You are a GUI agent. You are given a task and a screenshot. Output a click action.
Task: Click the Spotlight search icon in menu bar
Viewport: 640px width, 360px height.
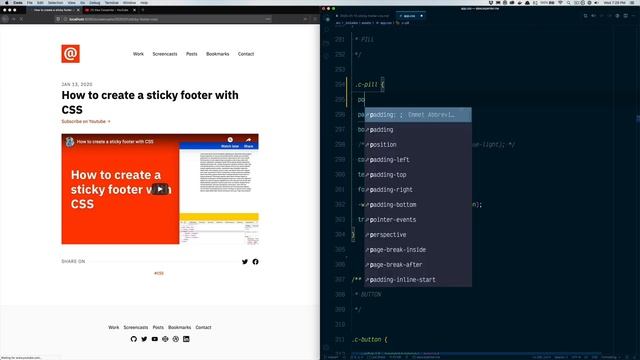(x=568, y=3)
